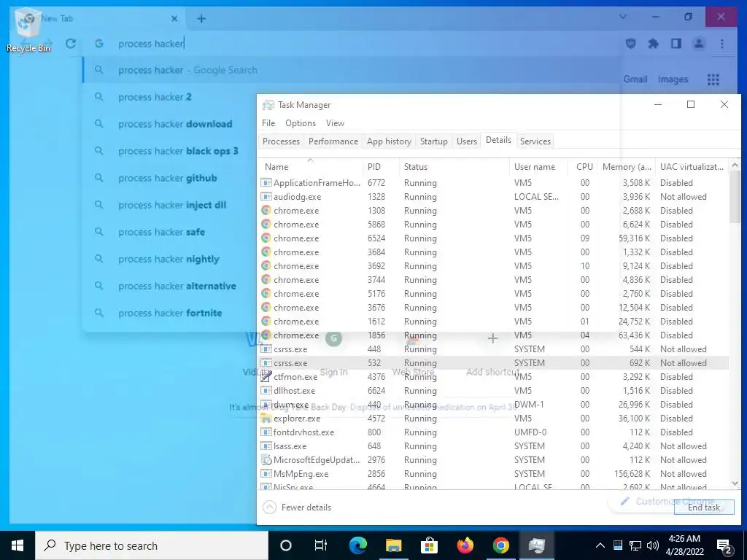Open network icon in system tray
This screenshot has width=747, height=560.
pyautogui.click(x=635, y=545)
